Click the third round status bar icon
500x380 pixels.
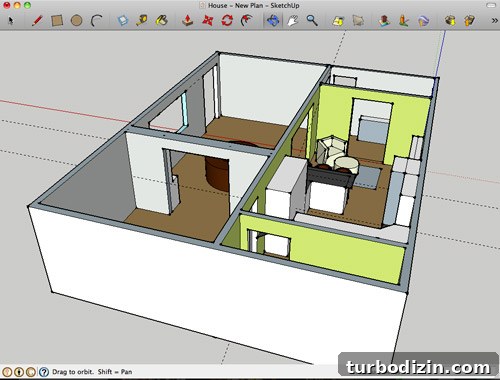point(31,372)
